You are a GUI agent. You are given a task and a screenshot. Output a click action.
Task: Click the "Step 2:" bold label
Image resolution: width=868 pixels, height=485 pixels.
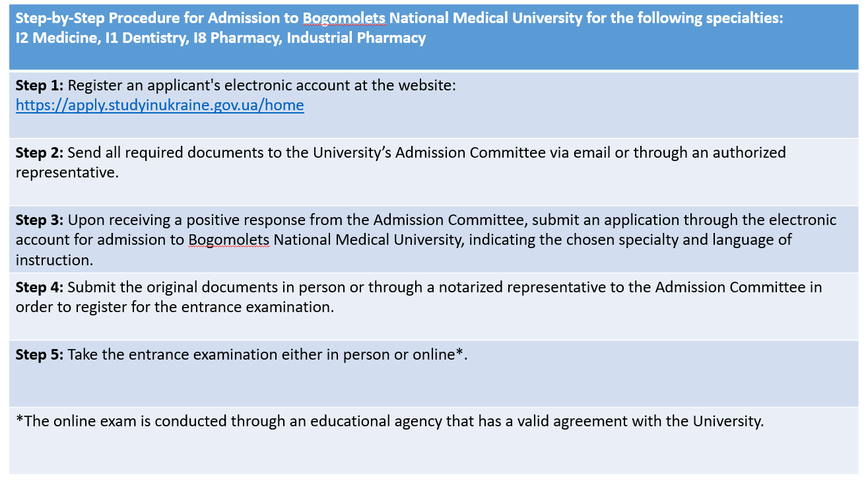pos(40,152)
